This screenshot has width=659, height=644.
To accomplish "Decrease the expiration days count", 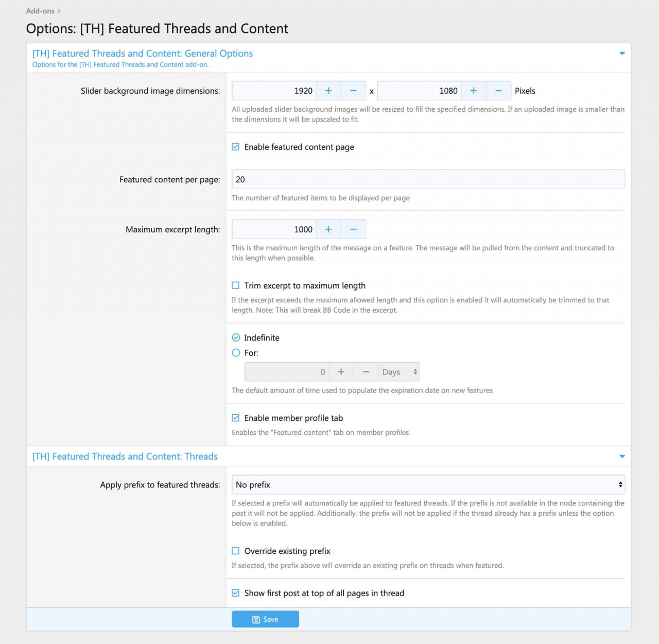I will click(366, 372).
